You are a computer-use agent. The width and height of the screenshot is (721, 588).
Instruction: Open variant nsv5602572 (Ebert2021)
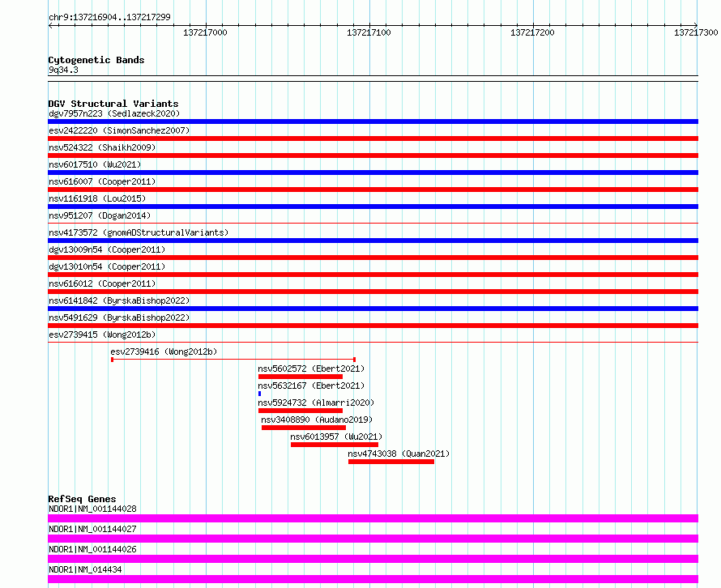pos(311,369)
